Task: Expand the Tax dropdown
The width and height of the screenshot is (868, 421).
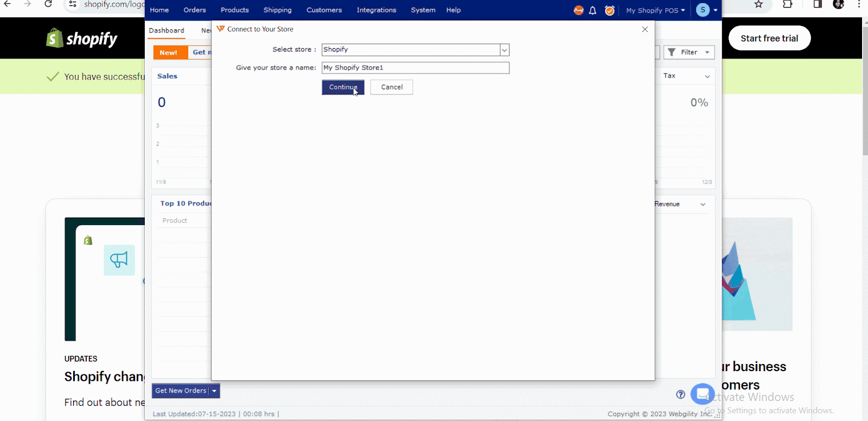Action: tap(707, 76)
